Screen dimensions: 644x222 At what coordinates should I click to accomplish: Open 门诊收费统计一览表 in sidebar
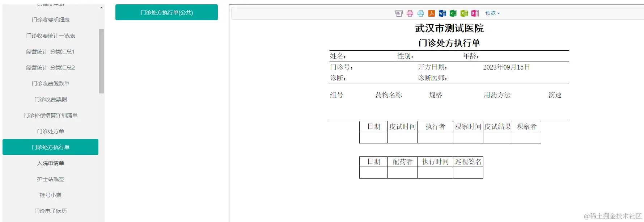click(51, 35)
